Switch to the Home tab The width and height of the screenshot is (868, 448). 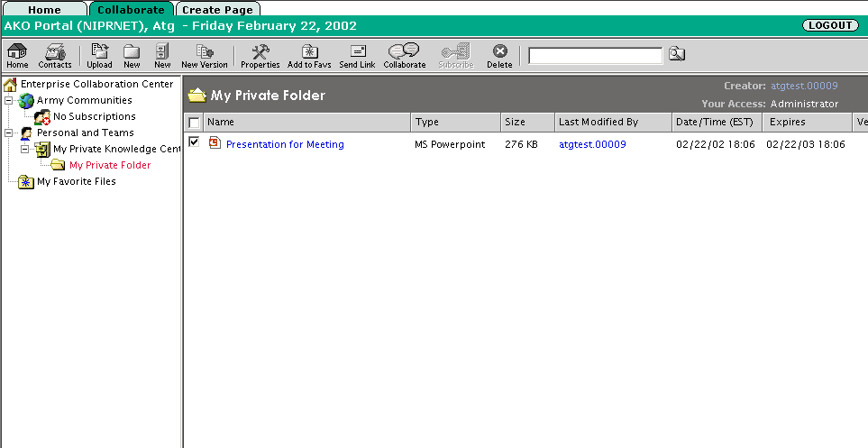pyautogui.click(x=44, y=10)
